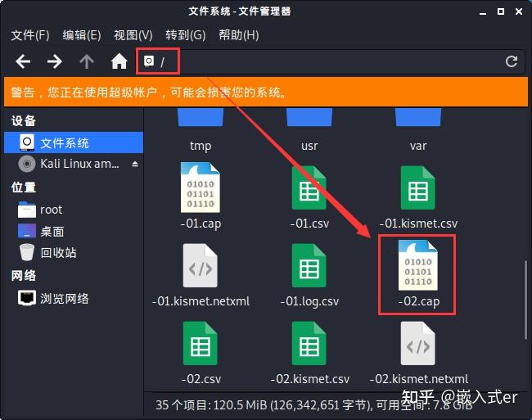This screenshot has width=532, height=420.
Task: Open the 编辑(E) menu
Action: tap(82, 35)
